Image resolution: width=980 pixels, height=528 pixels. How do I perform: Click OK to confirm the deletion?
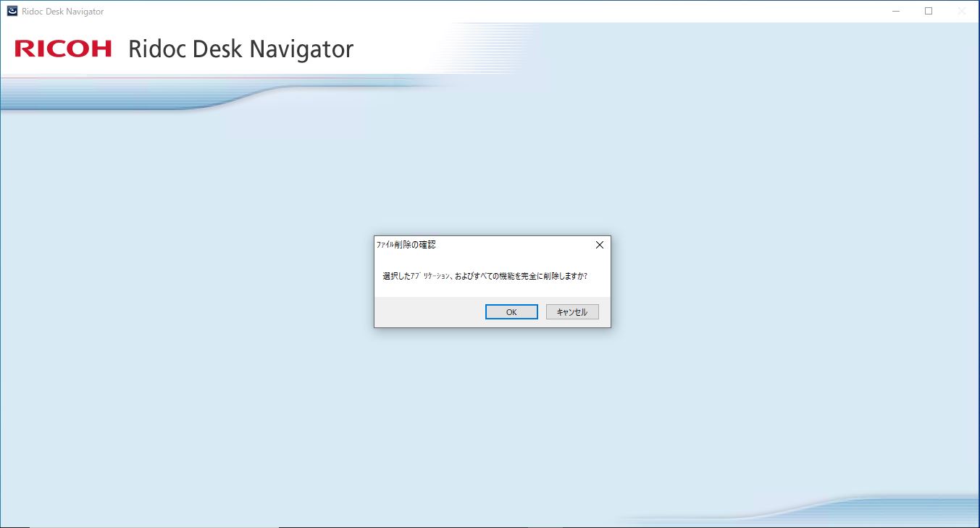point(511,312)
